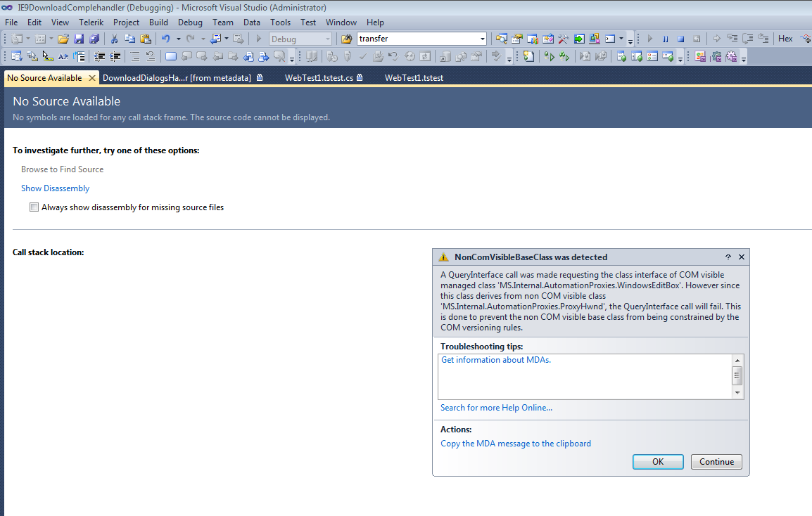Screen dimensions: 812x516
Task: Click the Save All icon
Action: 94,39
